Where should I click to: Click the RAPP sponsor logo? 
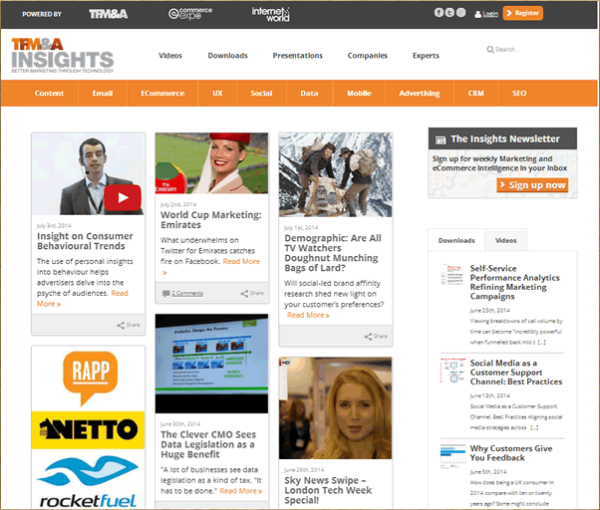(x=91, y=378)
